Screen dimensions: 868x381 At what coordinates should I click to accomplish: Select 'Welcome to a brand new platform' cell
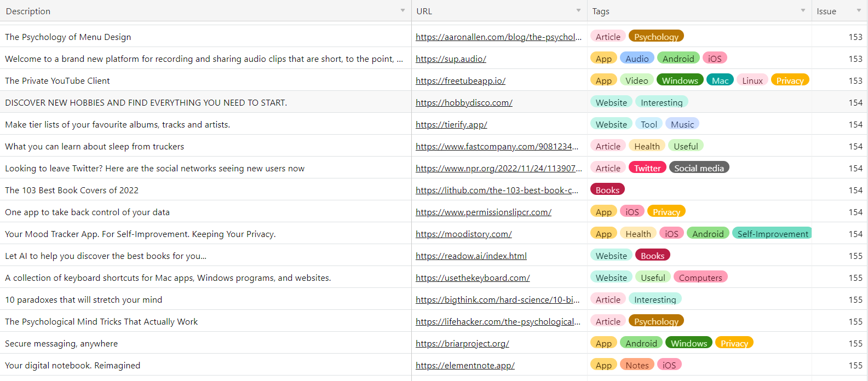205,58
